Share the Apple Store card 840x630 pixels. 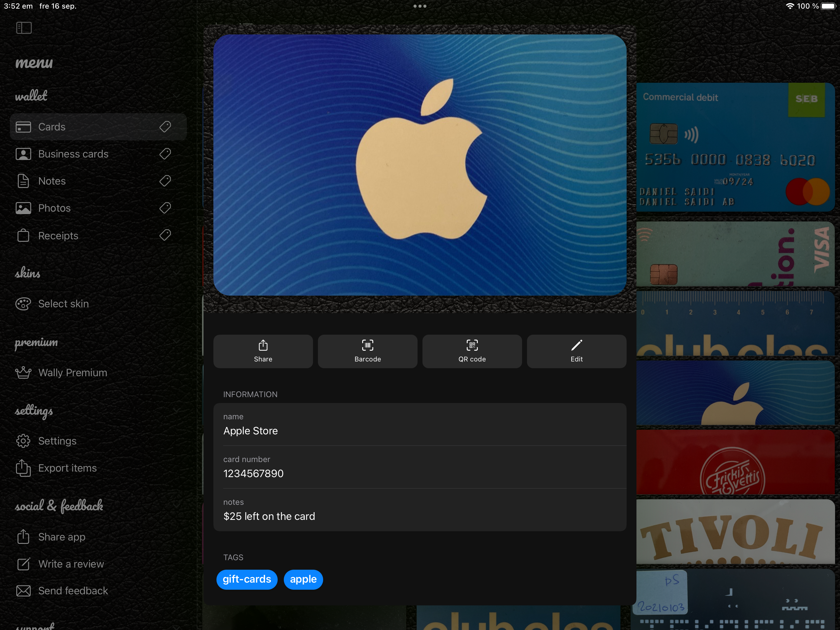(263, 352)
